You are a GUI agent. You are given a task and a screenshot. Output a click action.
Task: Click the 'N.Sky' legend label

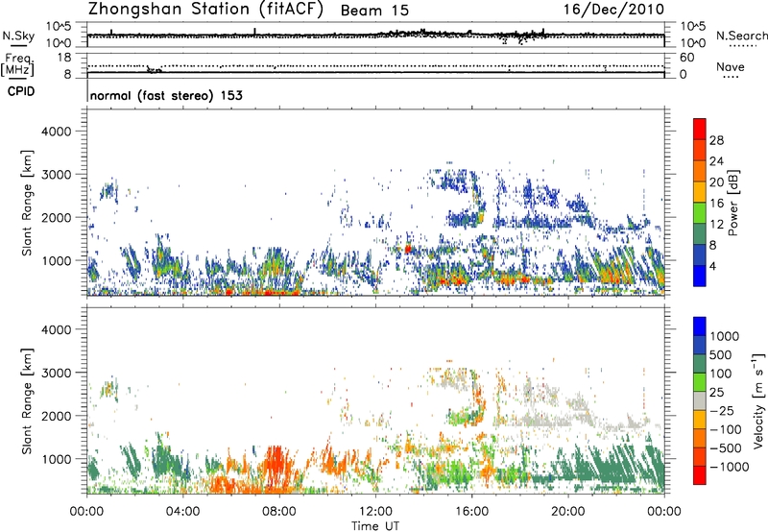point(18,36)
